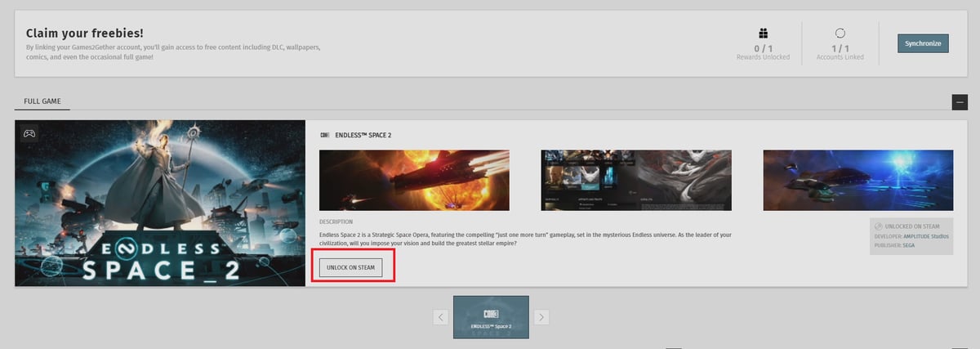
Task: Click the logo icon beside ENDLESS Space 2 title
Action: (x=325, y=134)
